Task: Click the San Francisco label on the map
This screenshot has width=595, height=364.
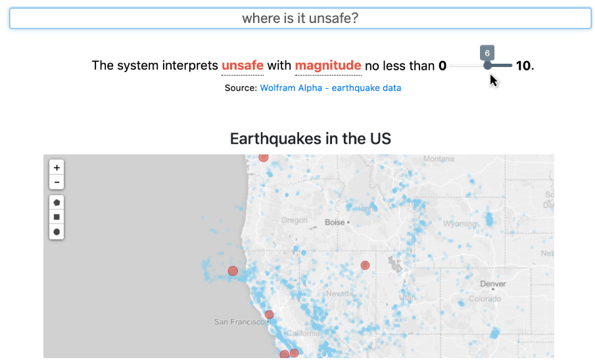Action: [x=239, y=322]
